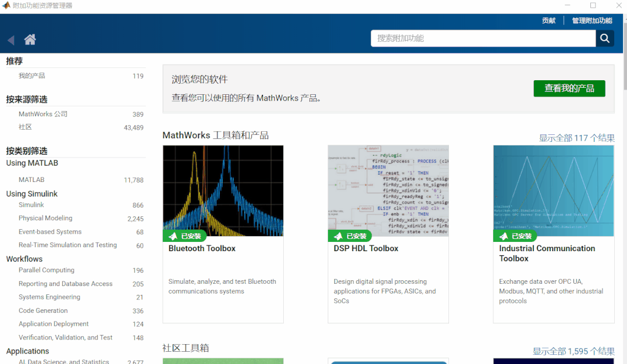Open 管理附加功能 from the top menu
The height and width of the screenshot is (364, 627).
[592, 20]
